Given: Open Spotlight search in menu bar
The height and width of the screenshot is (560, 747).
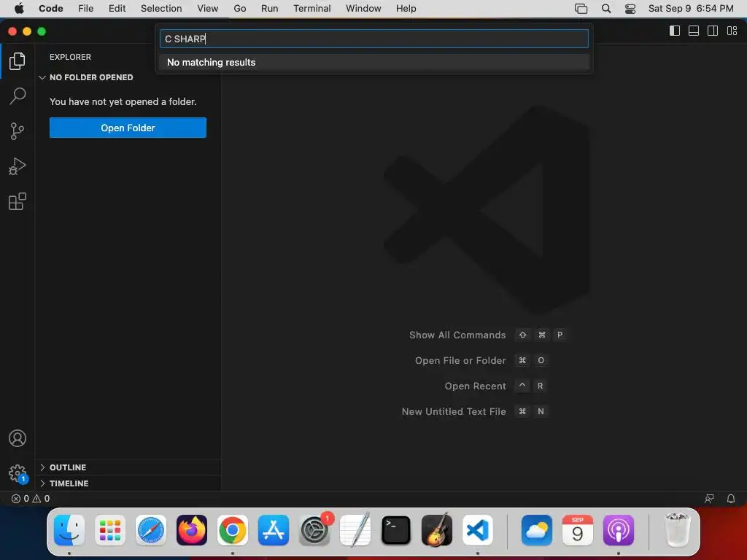Looking at the screenshot, I should click(606, 9).
